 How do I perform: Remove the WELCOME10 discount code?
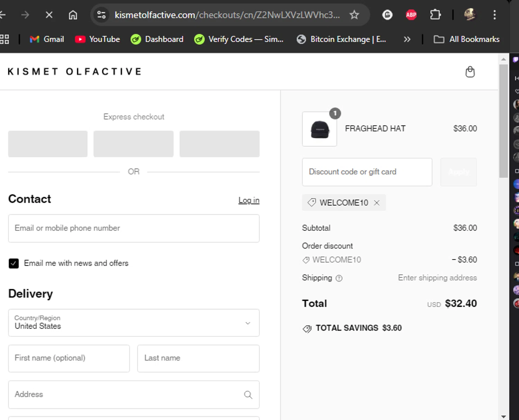tap(377, 203)
